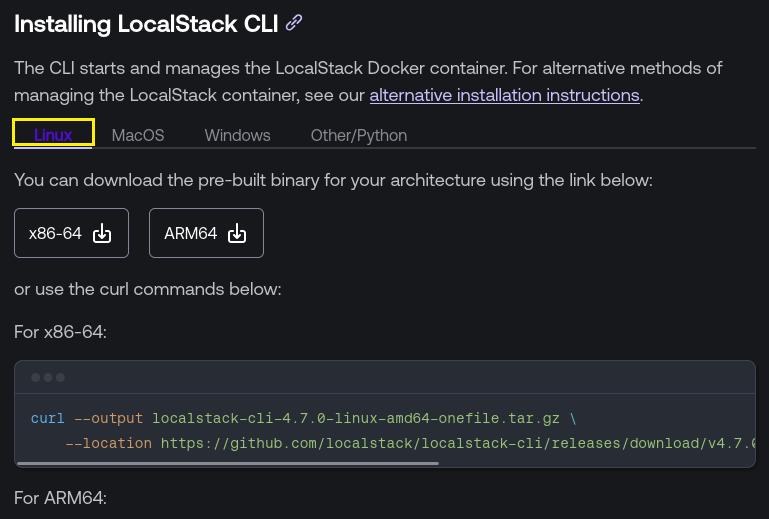The height and width of the screenshot is (519, 769).
Task: Click the --location URL line in code
Action: 410,443
